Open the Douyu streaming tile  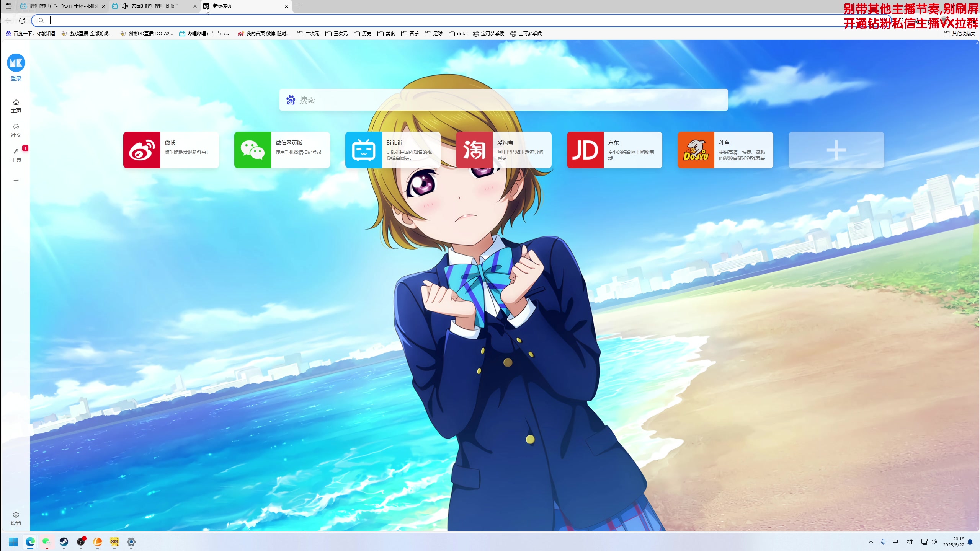(x=725, y=150)
